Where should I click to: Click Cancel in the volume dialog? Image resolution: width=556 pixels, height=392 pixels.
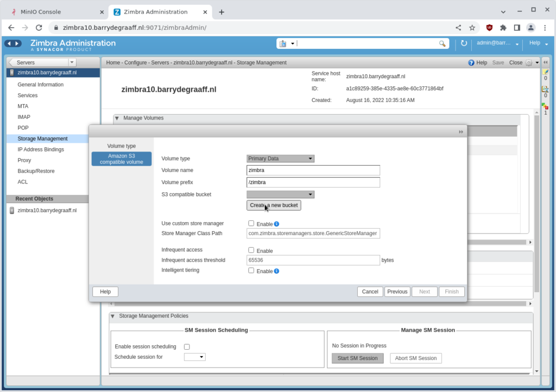[x=370, y=292]
